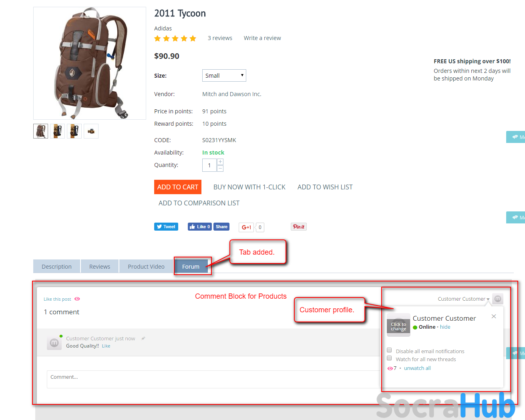
Task: Click the '10 points' reward value
Action: coord(214,124)
